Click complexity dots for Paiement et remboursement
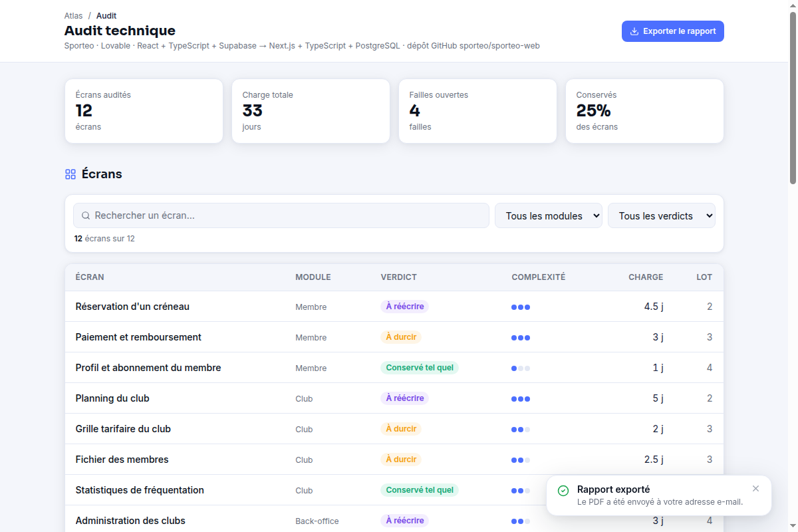This screenshot has width=798, height=532. click(521, 338)
